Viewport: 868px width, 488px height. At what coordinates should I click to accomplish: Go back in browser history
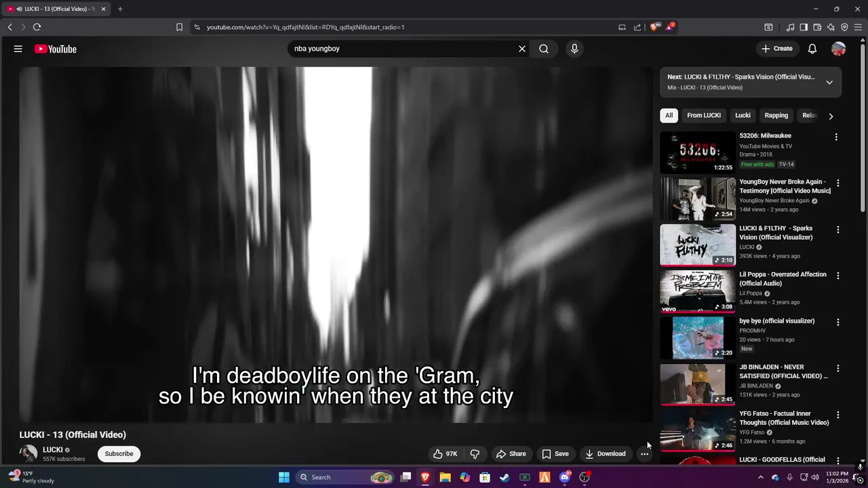click(10, 27)
